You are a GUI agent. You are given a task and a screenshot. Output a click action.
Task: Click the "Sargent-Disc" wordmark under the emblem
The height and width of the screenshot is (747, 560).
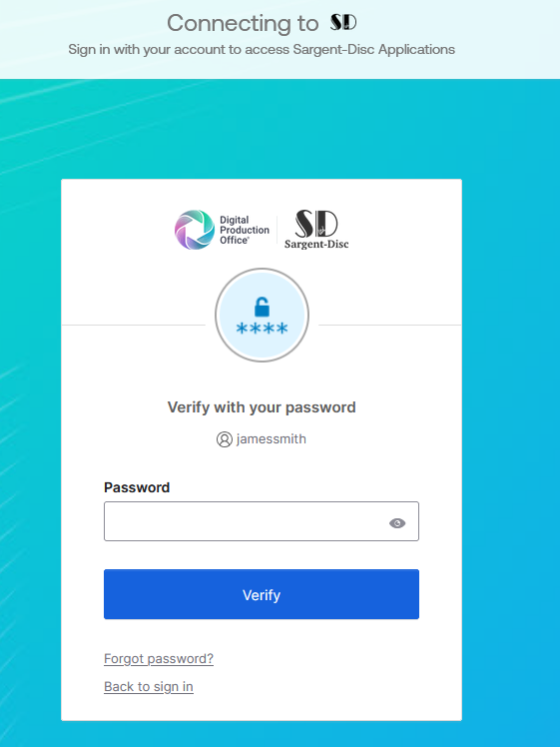pyautogui.click(x=316, y=244)
